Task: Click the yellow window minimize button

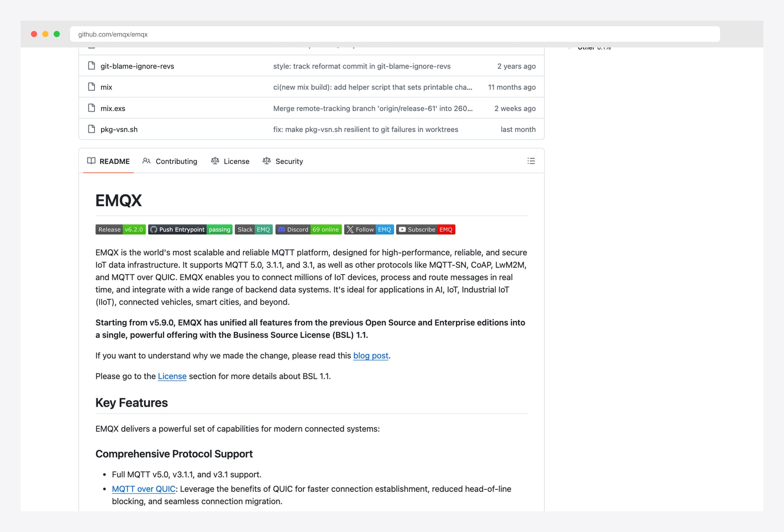Action: tap(45, 34)
